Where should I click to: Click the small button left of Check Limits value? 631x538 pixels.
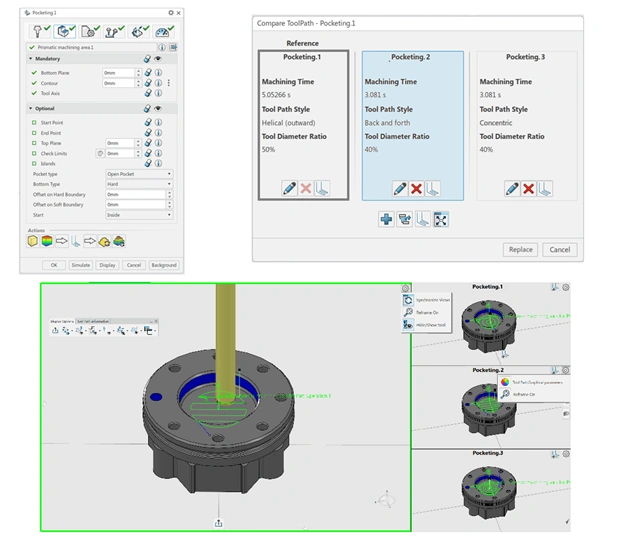click(x=100, y=153)
